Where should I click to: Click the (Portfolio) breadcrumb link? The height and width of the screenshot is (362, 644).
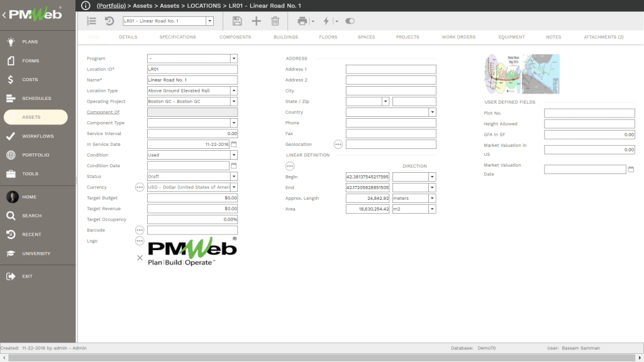click(x=111, y=6)
